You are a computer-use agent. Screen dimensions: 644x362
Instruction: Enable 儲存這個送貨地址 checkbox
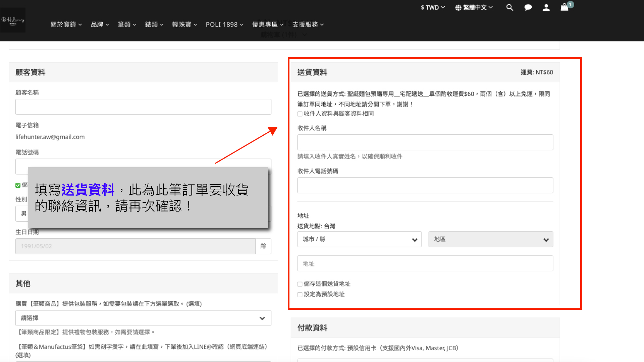[300, 284]
